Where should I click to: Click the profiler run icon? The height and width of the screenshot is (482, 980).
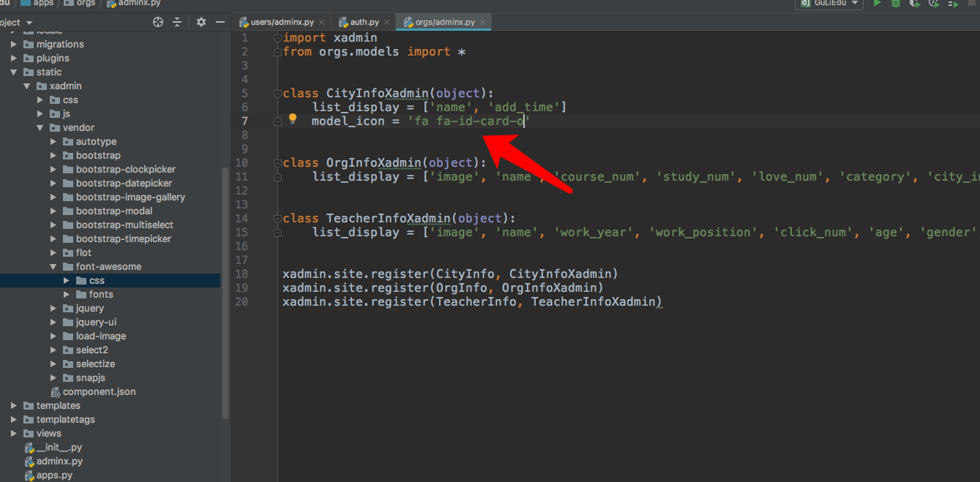(x=934, y=3)
